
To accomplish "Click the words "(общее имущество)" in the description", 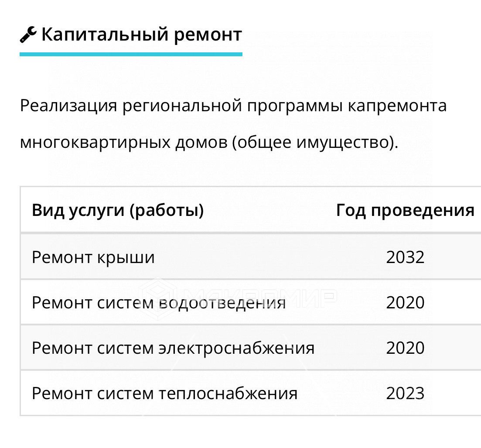I will pyautogui.click(x=315, y=142).
